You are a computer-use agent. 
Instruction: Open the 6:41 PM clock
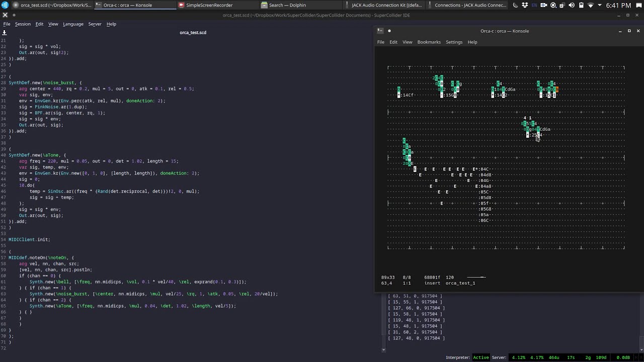(619, 5)
